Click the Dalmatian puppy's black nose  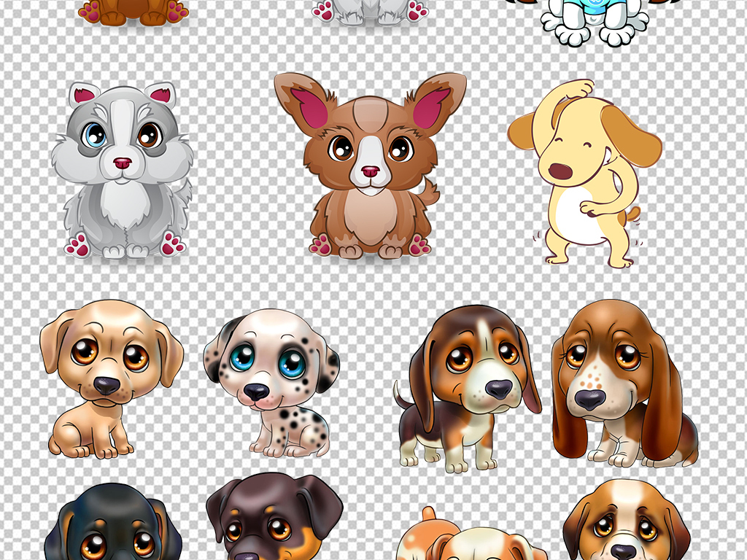click(256, 392)
